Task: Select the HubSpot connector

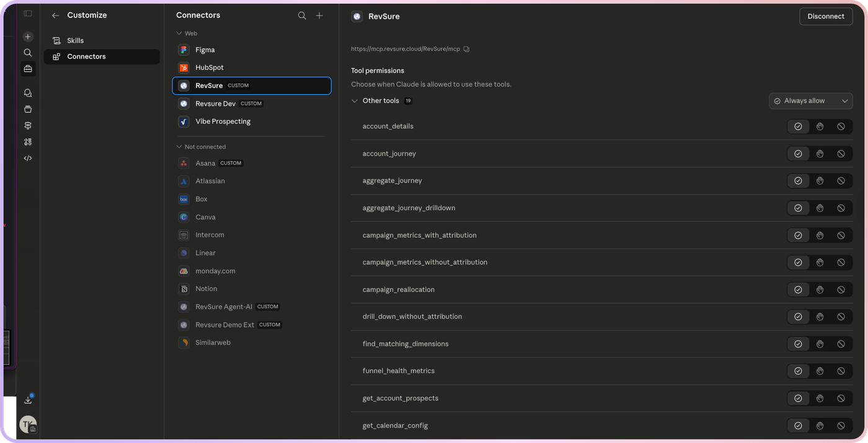Action: coord(252,68)
